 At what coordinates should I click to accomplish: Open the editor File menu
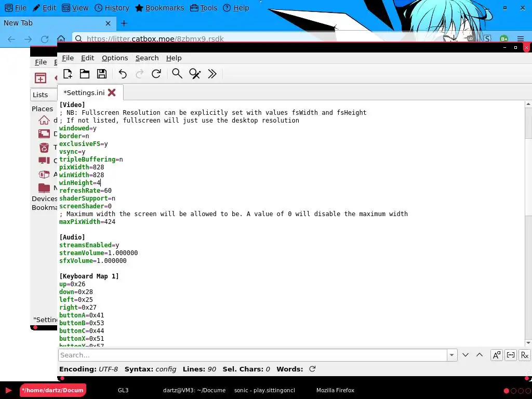pyautogui.click(x=68, y=58)
